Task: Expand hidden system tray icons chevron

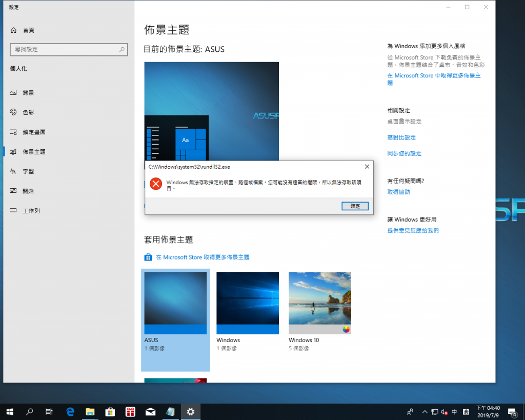Action: click(x=425, y=412)
